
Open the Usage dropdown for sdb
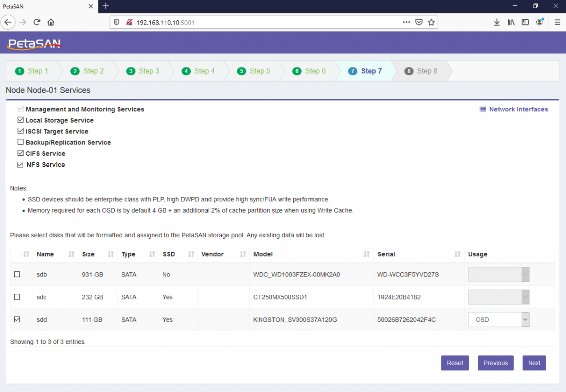coord(498,275)
